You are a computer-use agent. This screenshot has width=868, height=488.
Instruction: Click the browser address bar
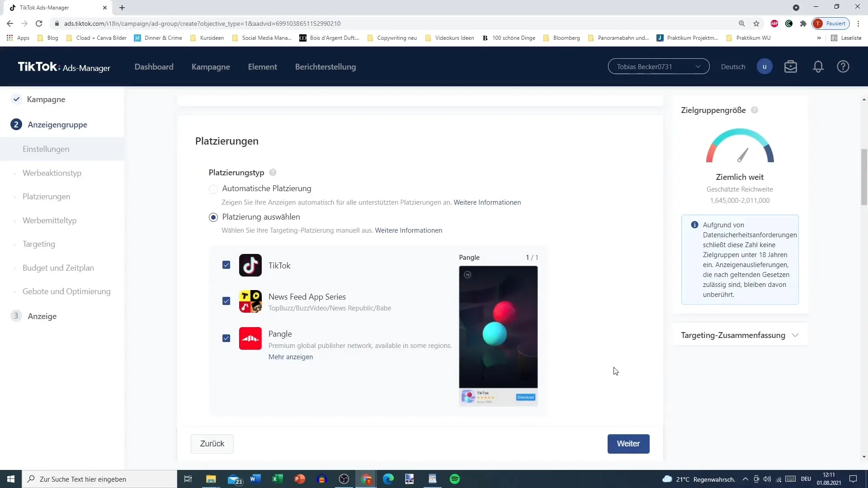point(393,23)
